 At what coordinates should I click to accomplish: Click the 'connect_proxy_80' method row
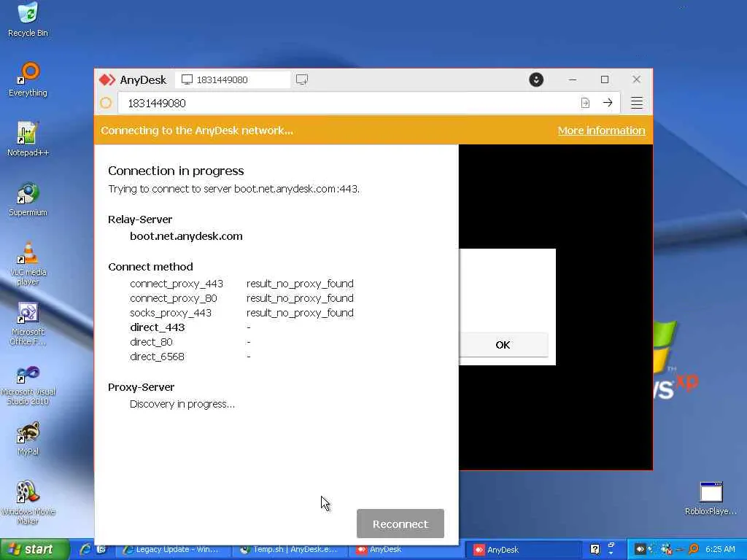click(242, 298)
